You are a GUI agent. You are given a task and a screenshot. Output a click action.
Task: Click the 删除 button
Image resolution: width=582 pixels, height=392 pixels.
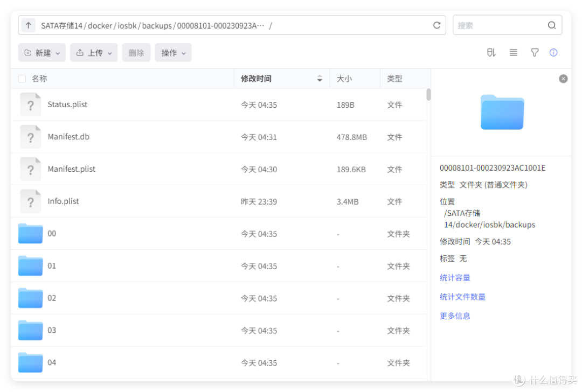[x=136, y=53]
